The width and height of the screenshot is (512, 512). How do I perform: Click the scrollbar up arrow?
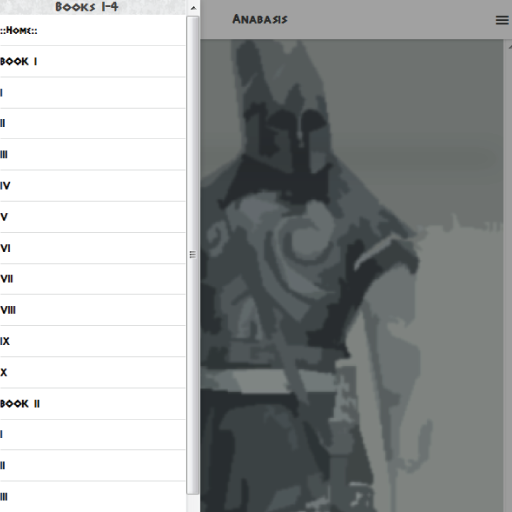[193, 8]
